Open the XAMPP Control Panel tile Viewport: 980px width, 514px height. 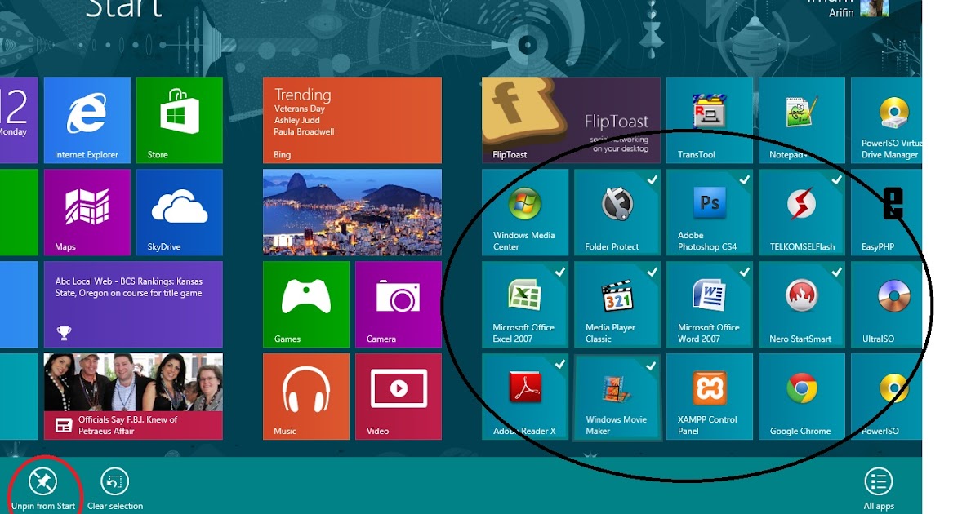710,397
